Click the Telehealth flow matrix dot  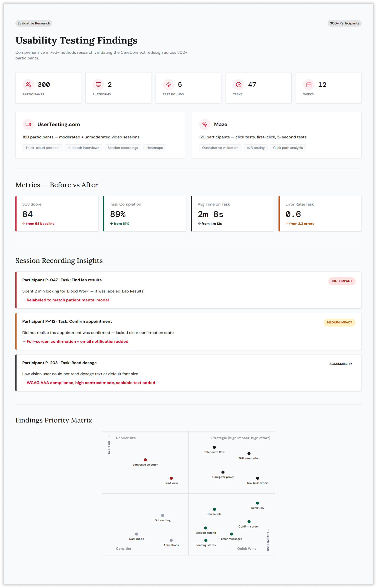214,447
